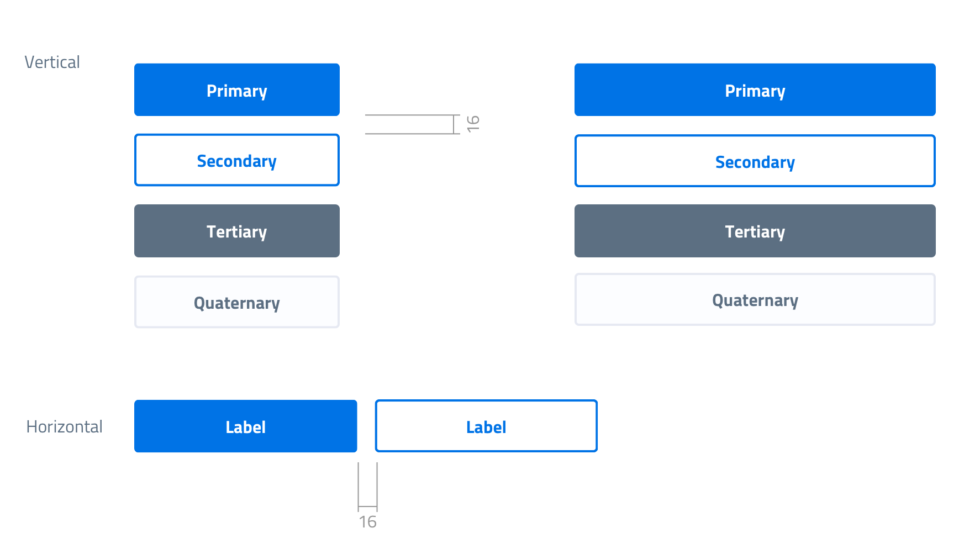Click the wide gray Tertiary button
The width and height of the screenshot is (980, 549).
(x=755, y=231)
